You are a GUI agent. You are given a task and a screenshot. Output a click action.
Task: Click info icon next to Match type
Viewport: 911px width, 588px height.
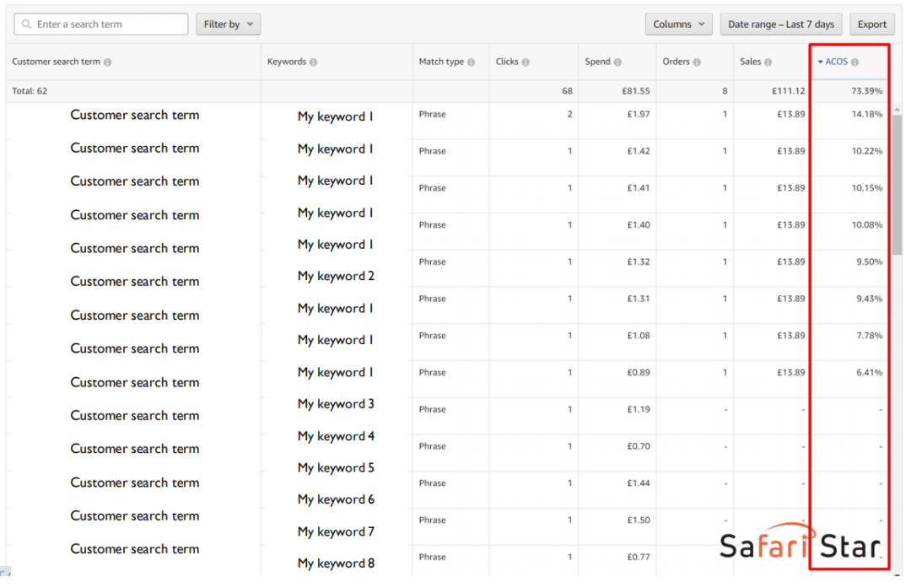pos(471,62)
